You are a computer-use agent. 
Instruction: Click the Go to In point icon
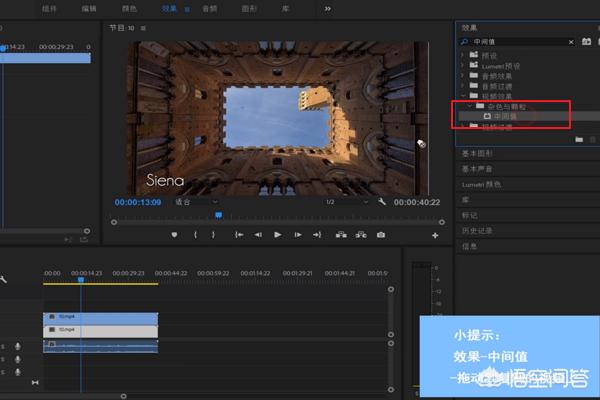click(239, 235)
